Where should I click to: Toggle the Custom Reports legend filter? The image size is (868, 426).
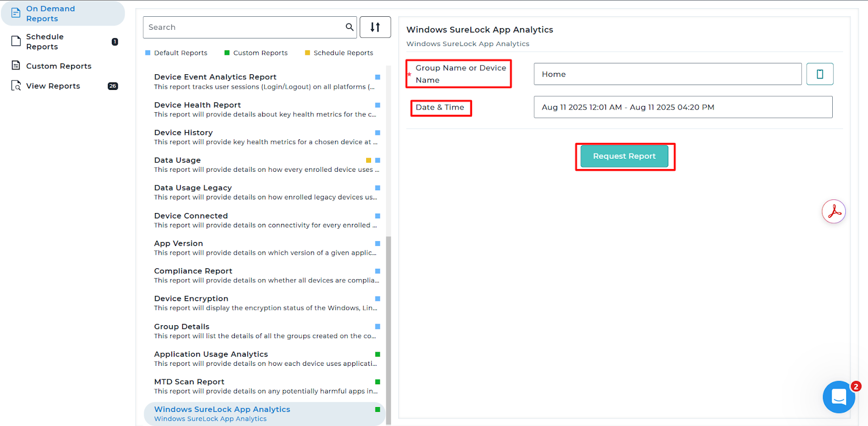click(256, 53)
